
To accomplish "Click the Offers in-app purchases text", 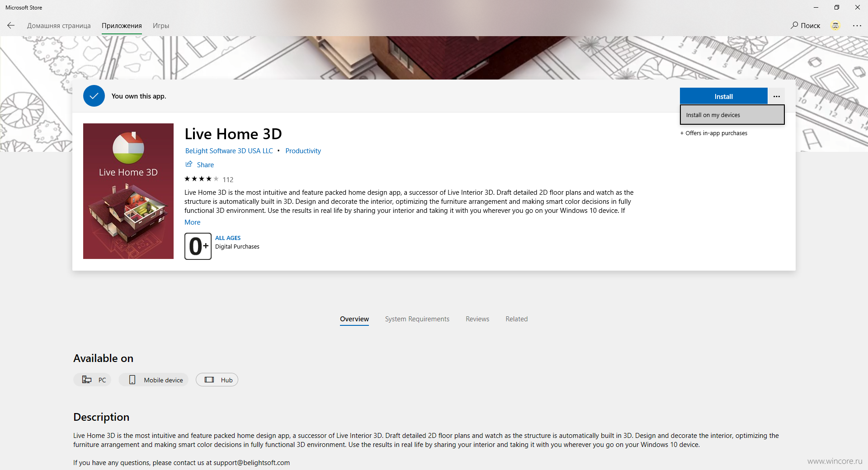I will coord(714,133).
